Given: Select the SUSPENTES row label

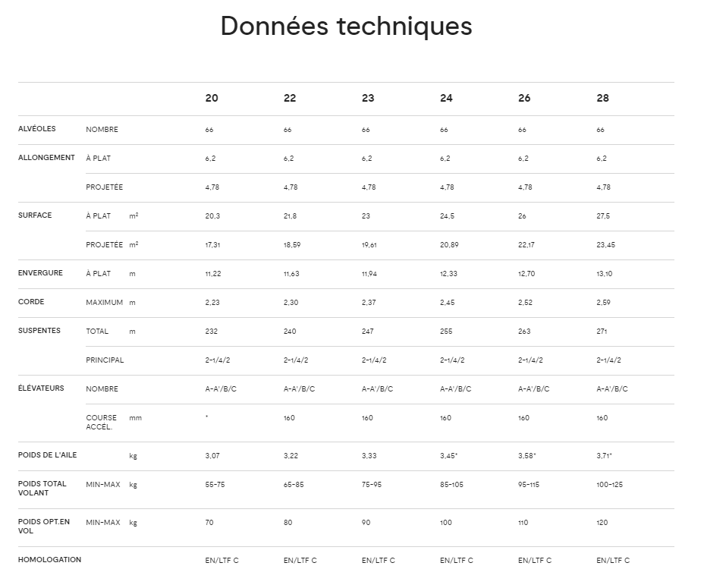Looking at the screenshot, I should click(39, 331).
